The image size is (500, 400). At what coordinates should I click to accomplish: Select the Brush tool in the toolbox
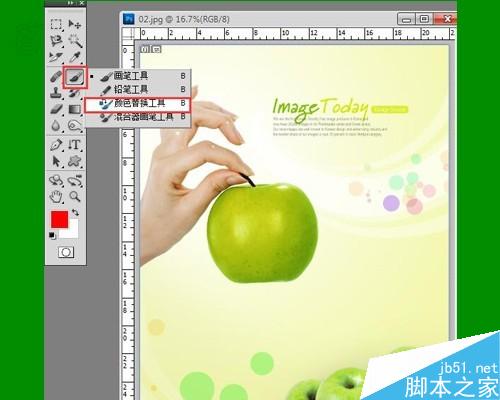click(75, 77)
